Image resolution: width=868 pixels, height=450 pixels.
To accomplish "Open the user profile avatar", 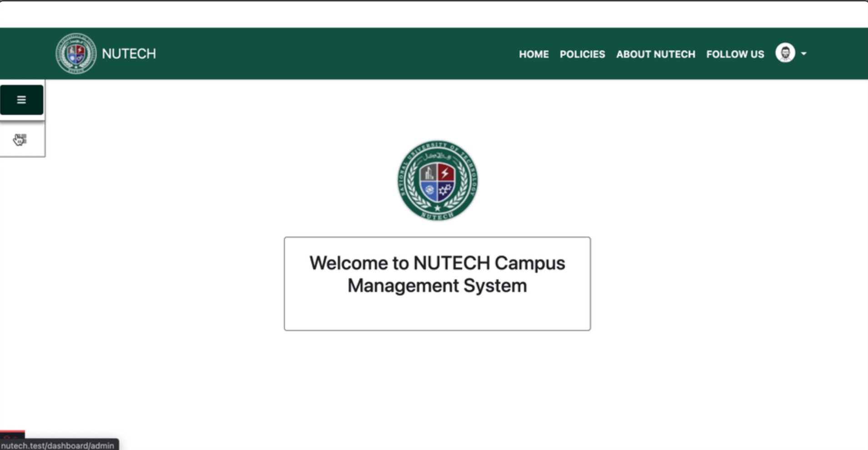I will pyautogui.click(x=785, y=53).
